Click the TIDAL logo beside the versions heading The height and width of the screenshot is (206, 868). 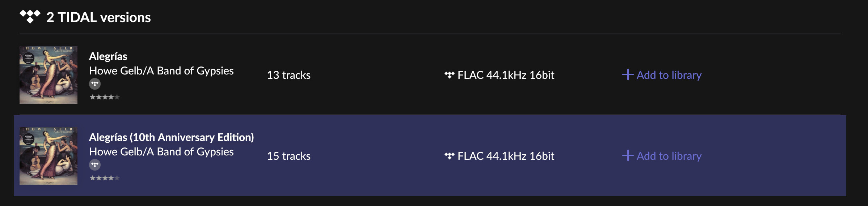click(x=30, y=17)
